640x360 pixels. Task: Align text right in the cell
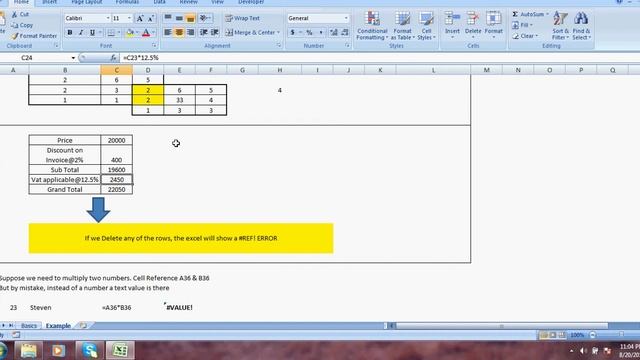190,32
